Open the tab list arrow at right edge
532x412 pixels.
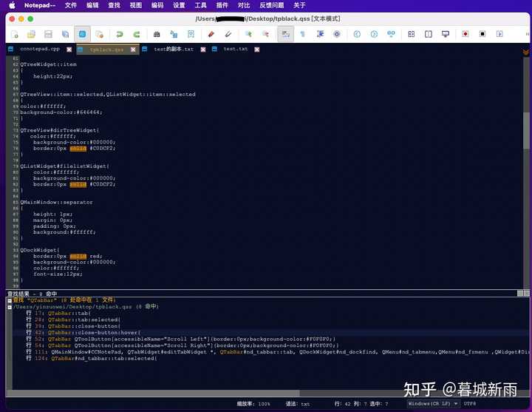click(525, 52)
